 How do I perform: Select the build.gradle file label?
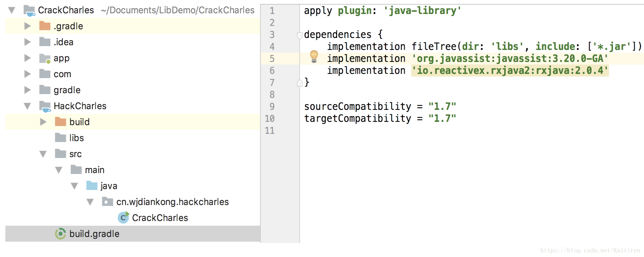pyautogui.click(x=94, y=234)
